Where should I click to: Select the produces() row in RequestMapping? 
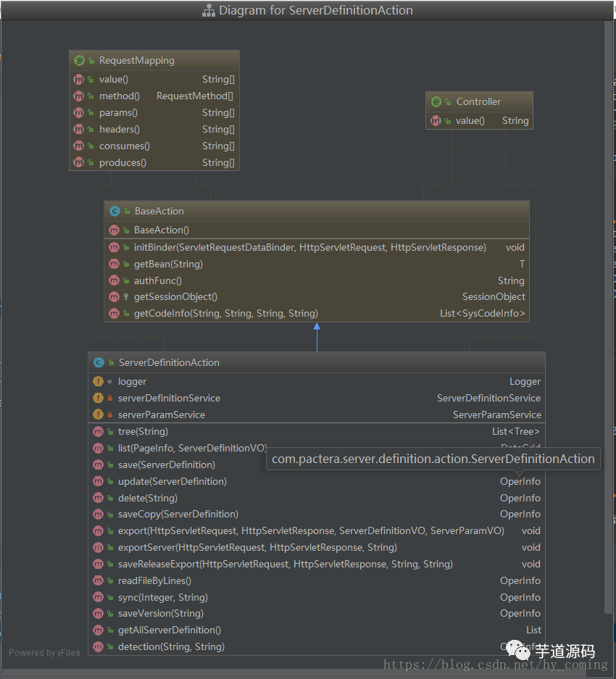coord(154,162)
